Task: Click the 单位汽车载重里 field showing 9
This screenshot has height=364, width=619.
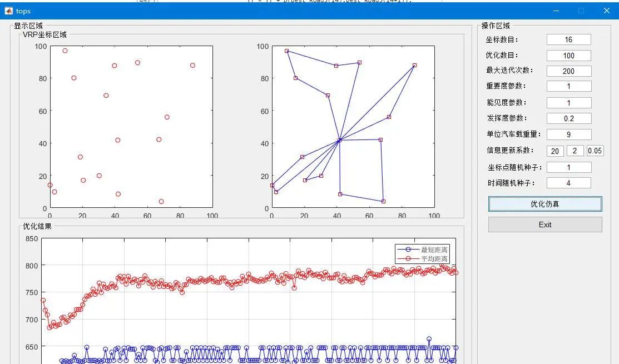Action: (568, 134)
